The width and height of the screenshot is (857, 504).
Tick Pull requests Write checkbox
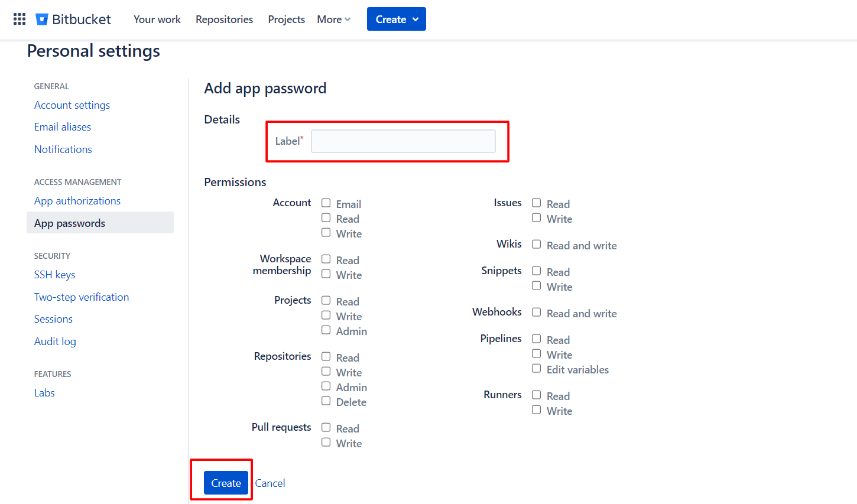pos(326,443)
